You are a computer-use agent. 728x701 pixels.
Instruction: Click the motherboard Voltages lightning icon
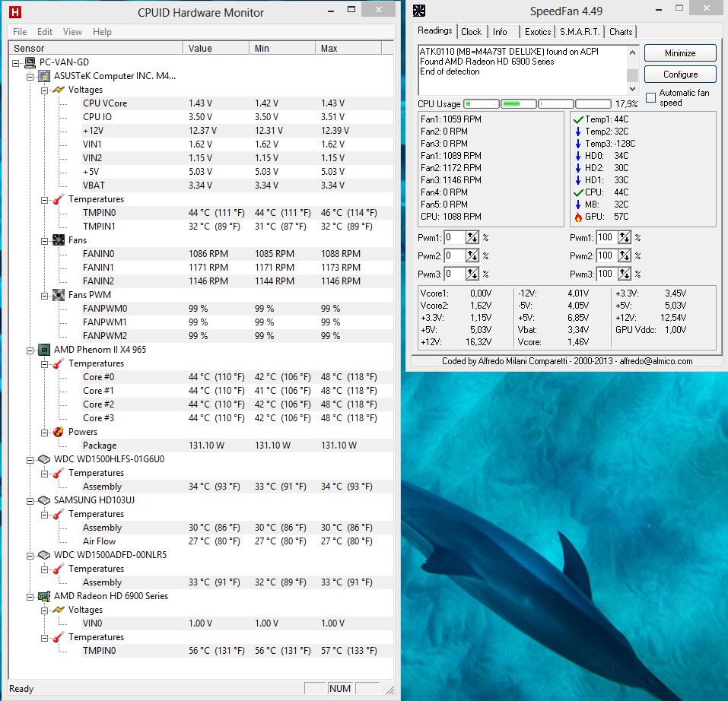pyautogui.click(x=59, y=90)
